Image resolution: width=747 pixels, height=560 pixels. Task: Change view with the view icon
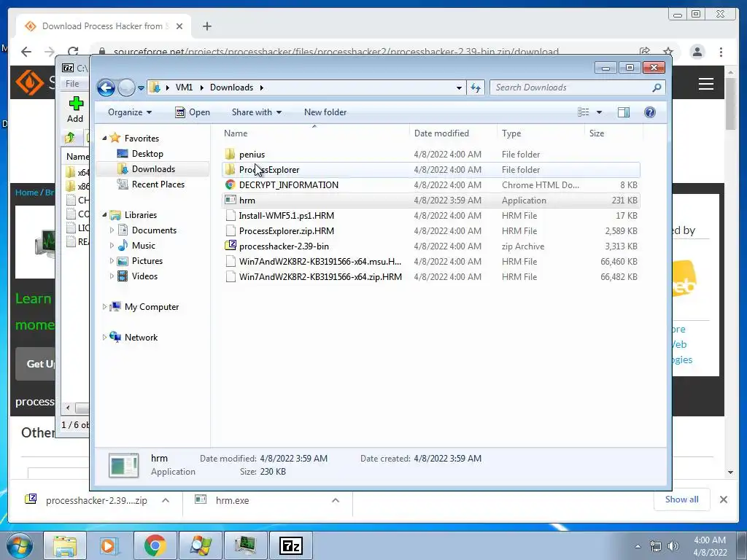pos(584,112)
